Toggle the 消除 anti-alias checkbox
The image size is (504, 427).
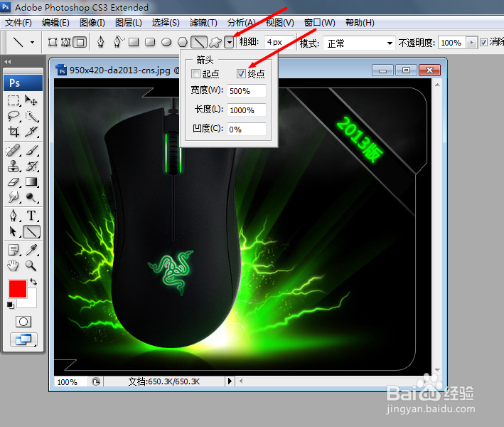483,42
